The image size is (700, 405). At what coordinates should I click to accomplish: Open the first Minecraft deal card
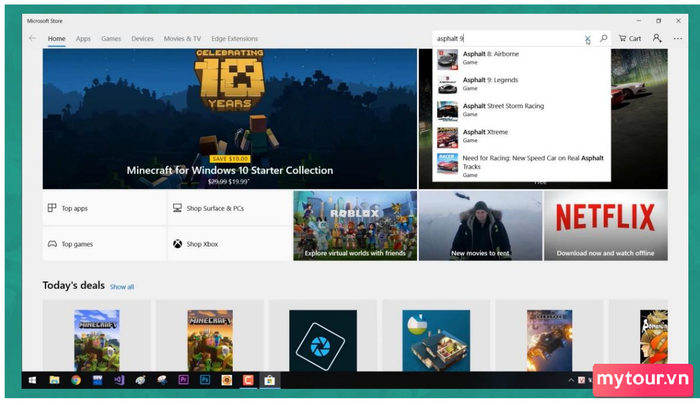(97, 336)
